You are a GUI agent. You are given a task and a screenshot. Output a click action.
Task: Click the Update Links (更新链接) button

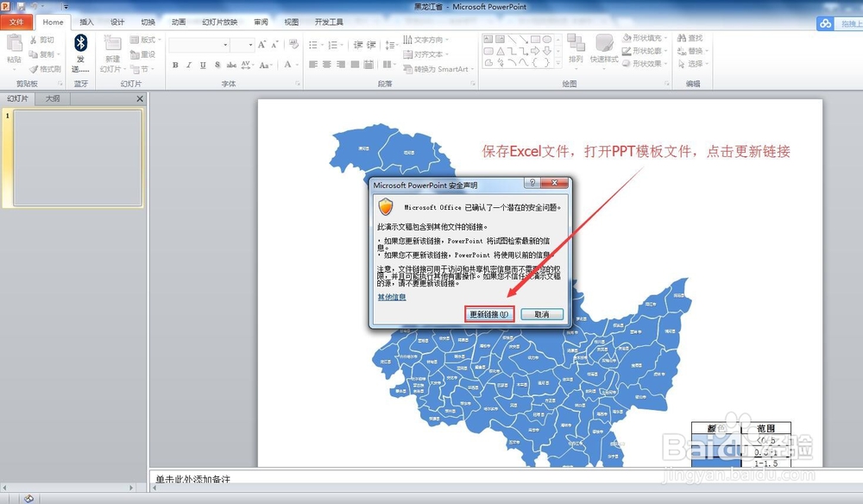pos(488,314)
